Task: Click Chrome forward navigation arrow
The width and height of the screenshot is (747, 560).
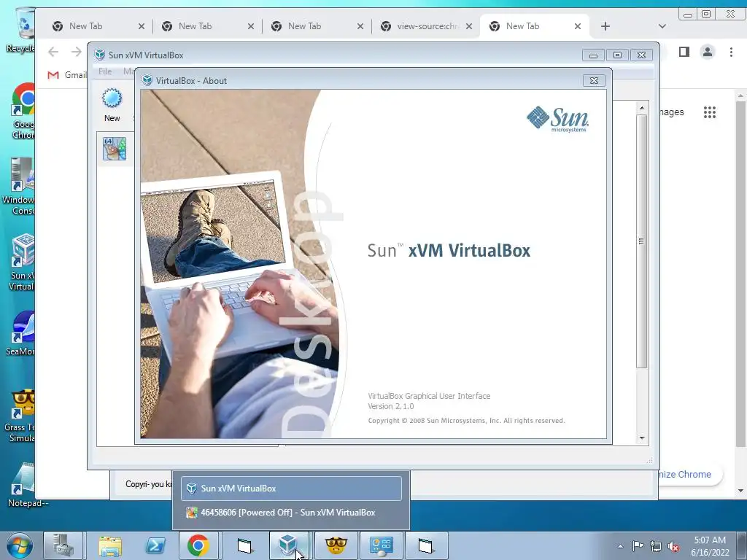Action: [x=76, y=52]
